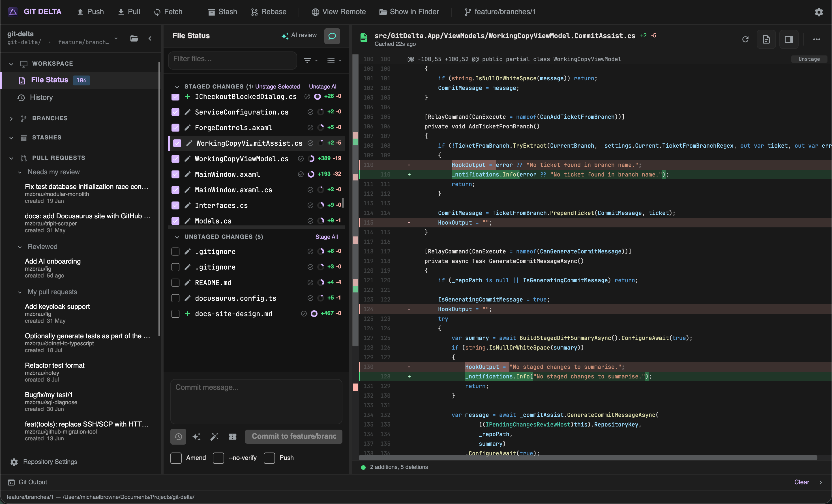Collapse My pull requests group
The height and width of the screenshot is (504, 832).
tap(20, 292)
